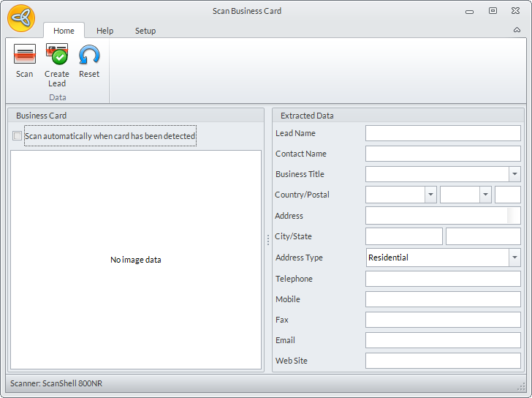
Task: Select the Home ribbon tab
Action: [64, 31]
